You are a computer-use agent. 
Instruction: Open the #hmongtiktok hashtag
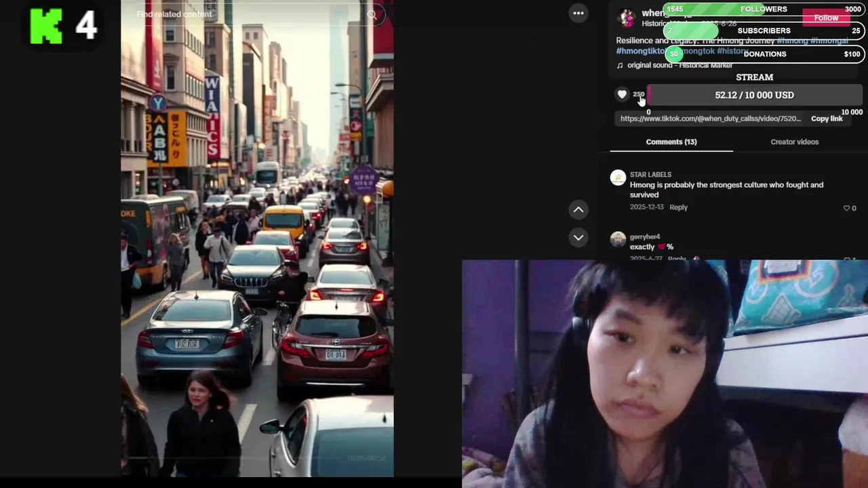pos(641,51)
